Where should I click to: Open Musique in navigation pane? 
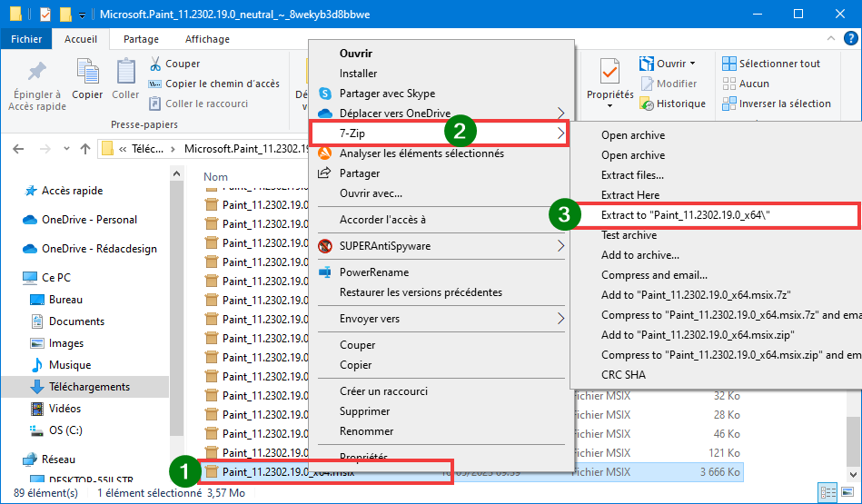[x=61, y=365]
